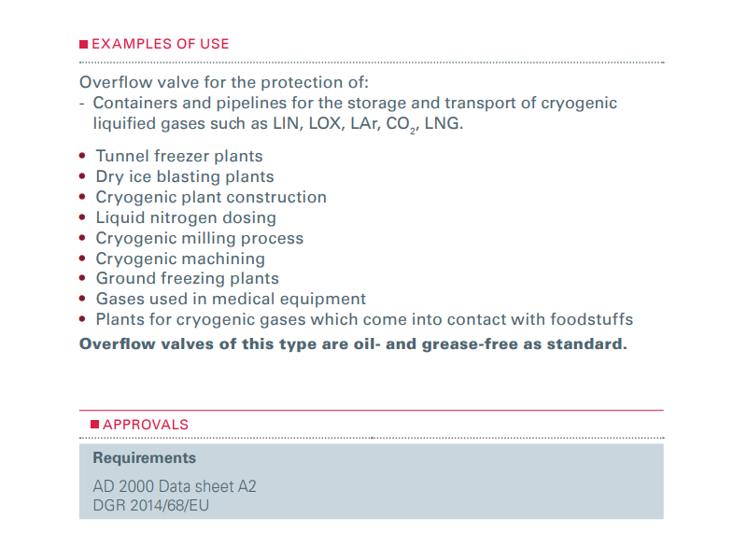Select the APPROVALS heading text
Screen dimensions: 747x560
[146, 425]
